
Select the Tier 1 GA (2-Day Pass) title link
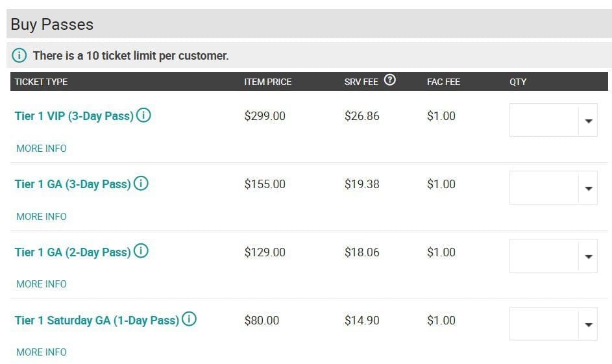point(73,252)
